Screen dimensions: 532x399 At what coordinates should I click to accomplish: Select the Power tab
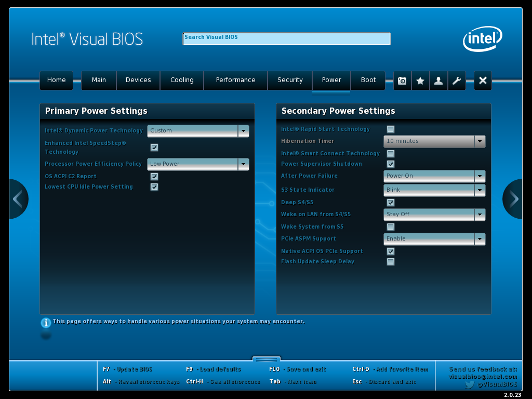coord(331,81)
